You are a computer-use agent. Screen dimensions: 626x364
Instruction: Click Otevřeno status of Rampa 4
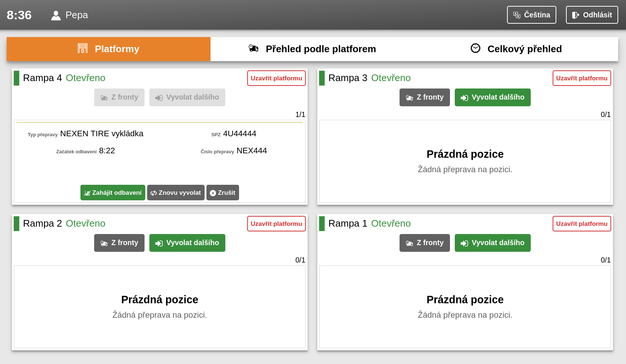(86, 78)
